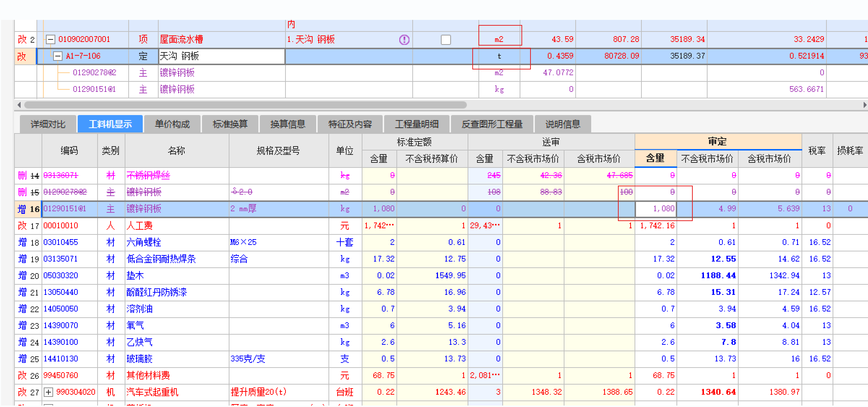Click the tax-inclusive price 5.639 in row 16

(788, 209)
